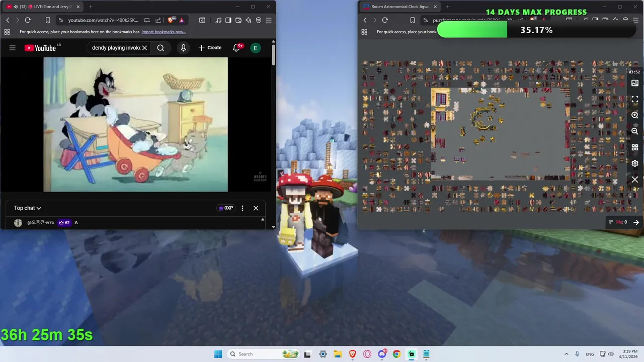Open Brave VPN shield icon in YouTube window
The width and height of the screenshot is (644, 362).
259,20
